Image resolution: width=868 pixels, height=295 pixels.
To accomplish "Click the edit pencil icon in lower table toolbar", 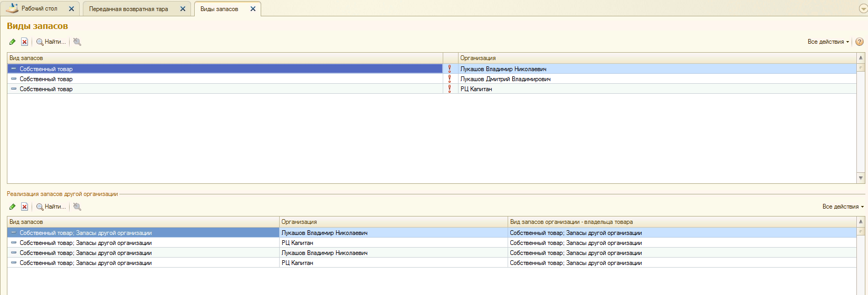I will [x=13, y=207].
